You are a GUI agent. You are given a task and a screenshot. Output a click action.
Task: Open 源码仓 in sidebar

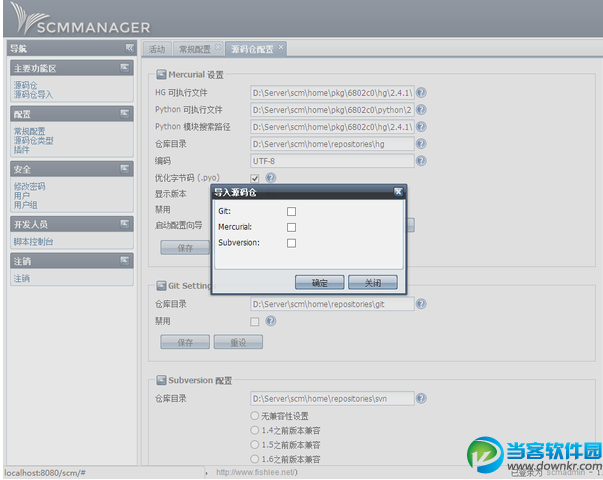click(x=25, y=85)
